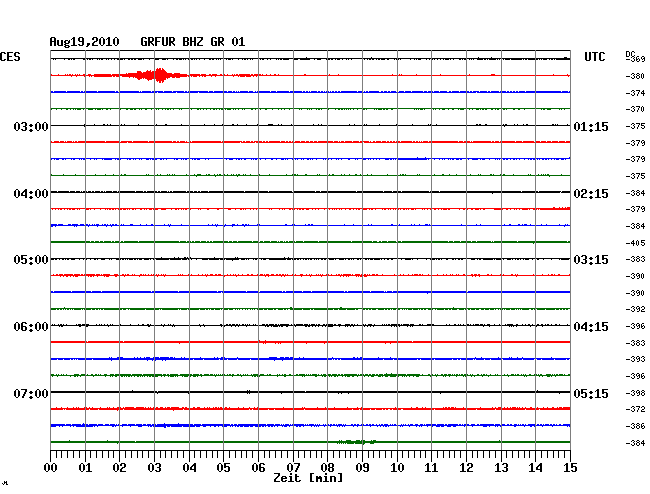Pick the "15" minute axis tick label
Screen dimensions: 650x494
pyautogui.click(x=570, y=468)
